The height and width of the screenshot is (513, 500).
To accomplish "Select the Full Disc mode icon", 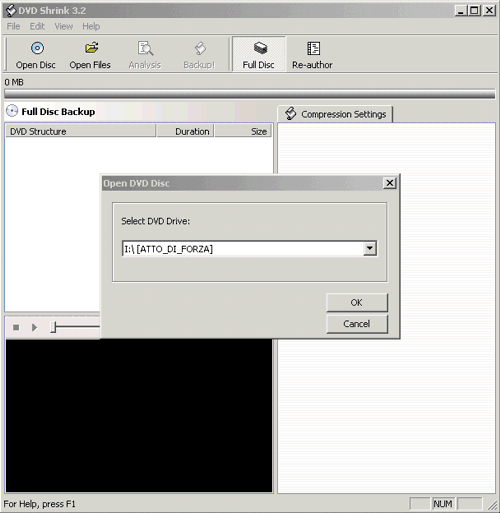I will [x=260, y=48].
